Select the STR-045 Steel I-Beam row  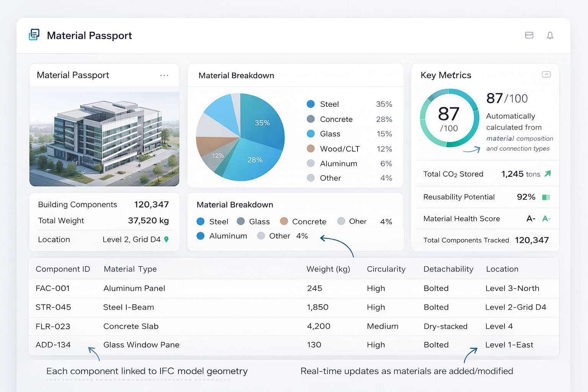[294, 307]
